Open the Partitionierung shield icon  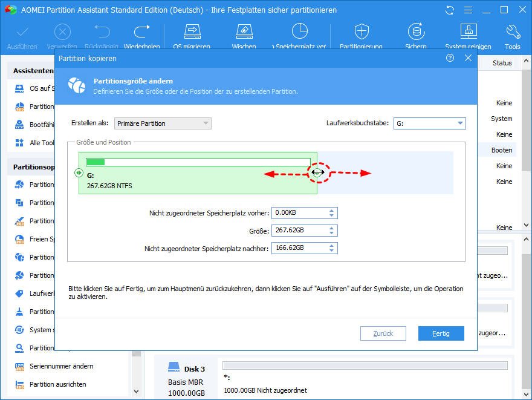point(362,31)
